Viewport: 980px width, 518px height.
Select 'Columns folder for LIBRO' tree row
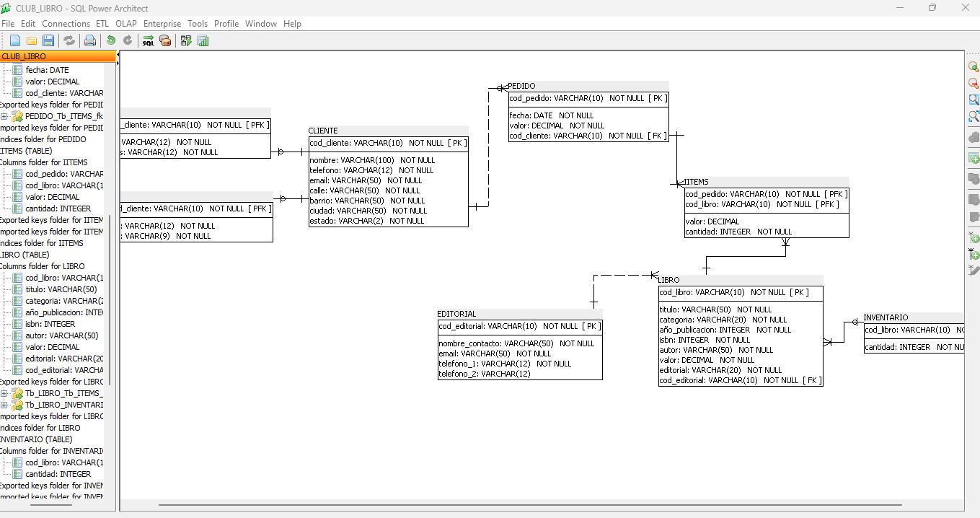pos(42,266)
